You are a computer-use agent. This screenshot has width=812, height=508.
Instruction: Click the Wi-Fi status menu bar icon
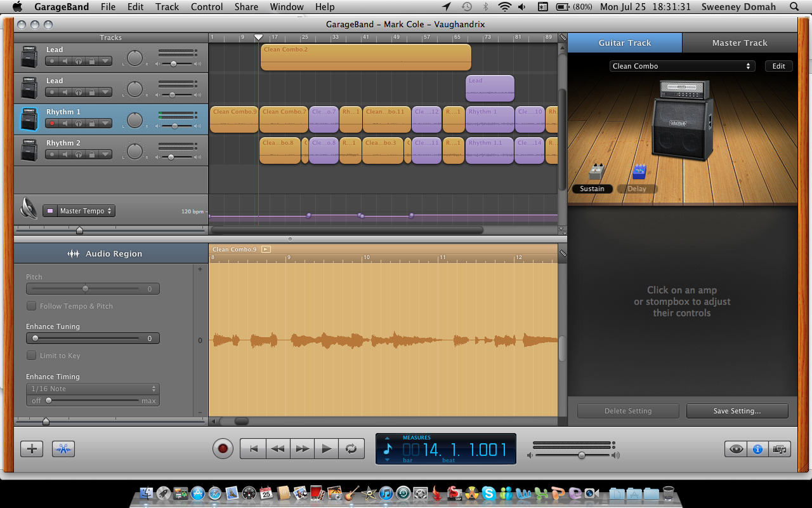point(505,7)
